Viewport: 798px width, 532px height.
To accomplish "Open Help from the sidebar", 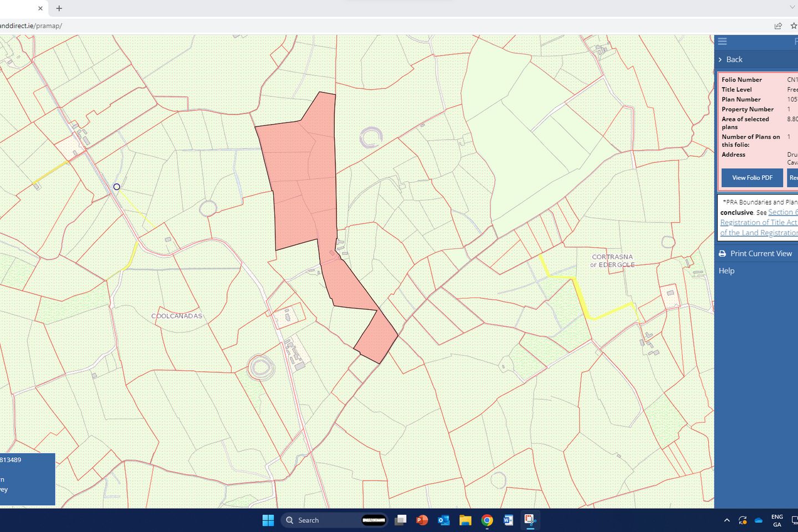I will tap(727, 270).
